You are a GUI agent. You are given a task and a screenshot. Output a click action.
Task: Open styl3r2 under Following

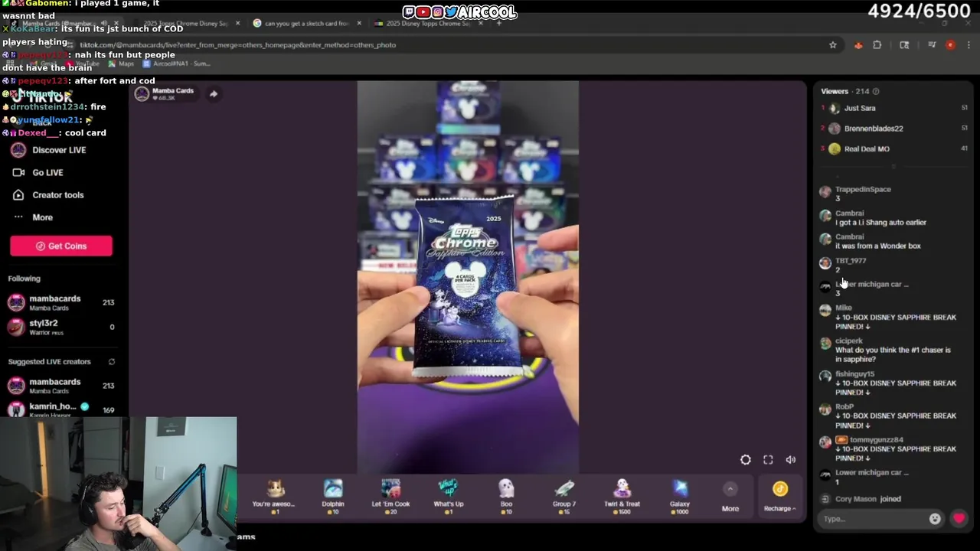(60, 327)
